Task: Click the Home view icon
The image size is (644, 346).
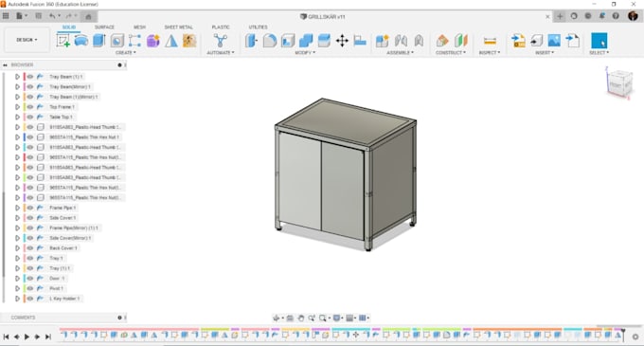Action: click(x=88, y=16)
